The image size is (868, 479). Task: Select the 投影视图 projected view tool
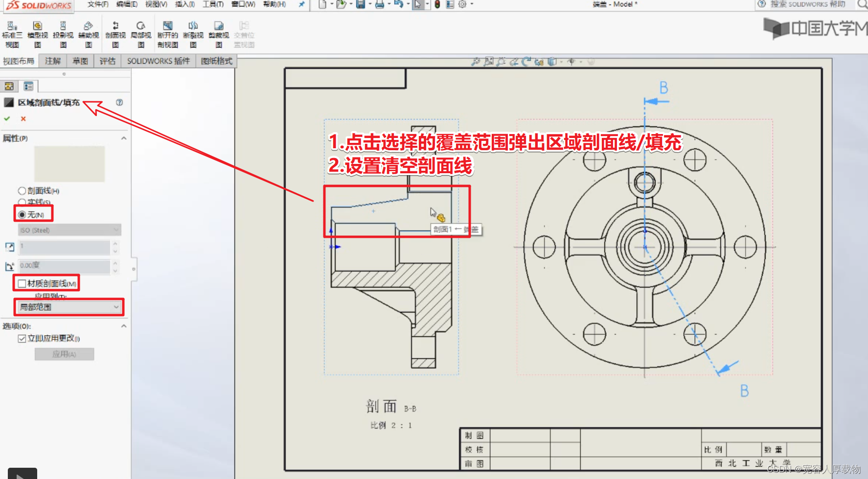click(63, 34)
